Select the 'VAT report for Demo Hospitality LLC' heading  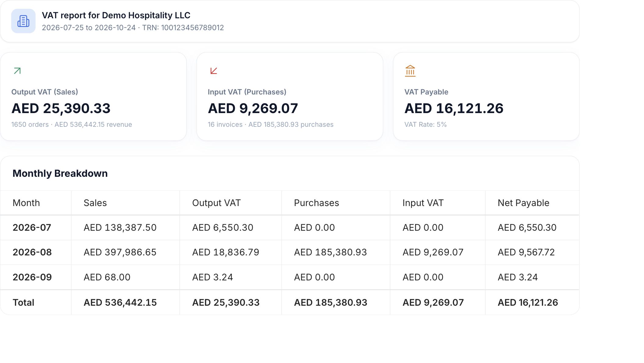pyautogui.click(x=116, y=15)
